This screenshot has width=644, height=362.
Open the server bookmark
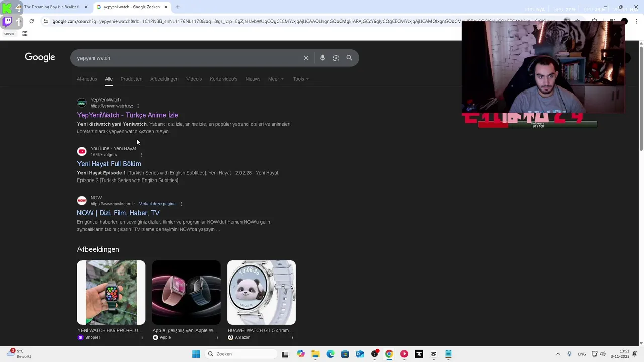(9, 34)
